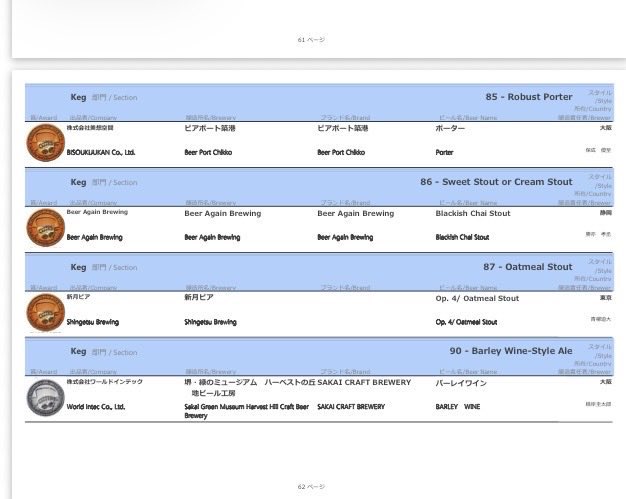The height and width of the screenshot is (499, 626).
Task: Click the 'Porter' English beer name
Action: point(444,152)
